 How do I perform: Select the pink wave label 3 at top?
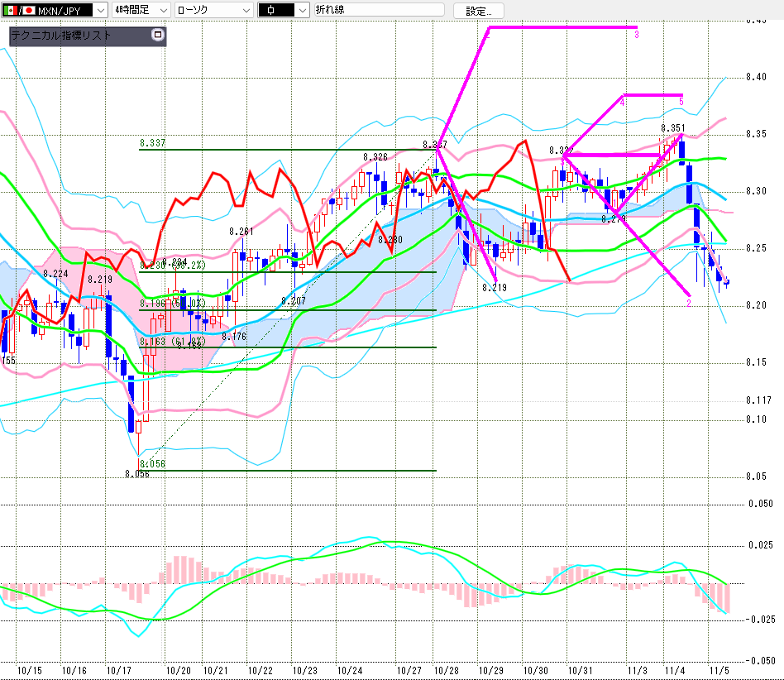(x=636, y=35)
